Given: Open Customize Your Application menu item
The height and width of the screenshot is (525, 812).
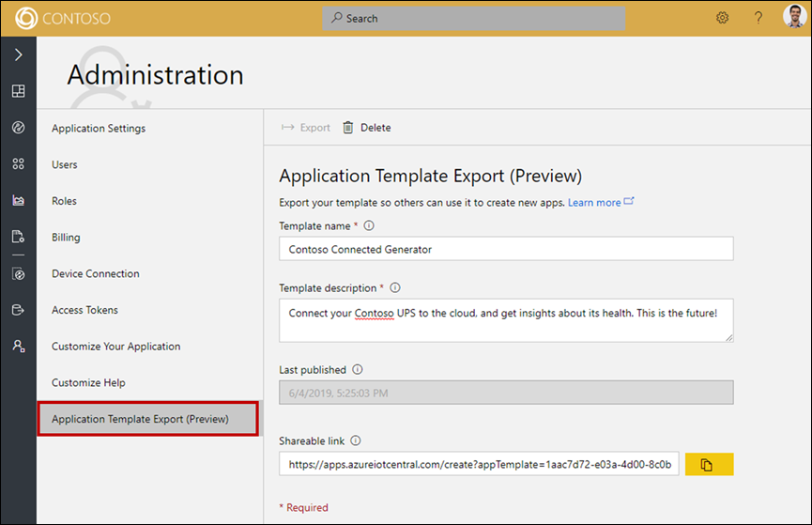Looking at the screenshot, I should click(116, 347).
